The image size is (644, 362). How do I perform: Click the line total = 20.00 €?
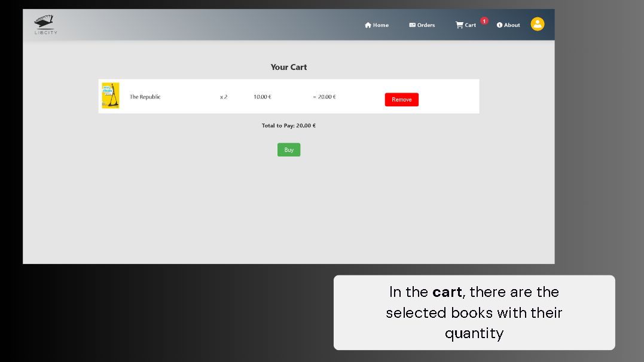325,97
